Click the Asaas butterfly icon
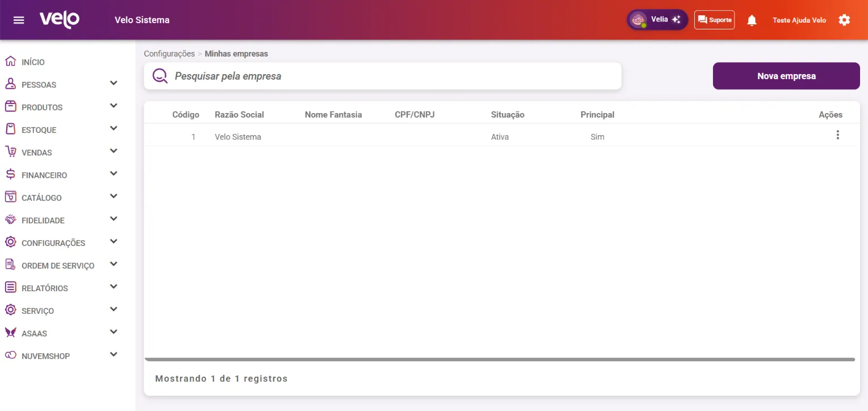Screen dimensions: 868x411 tap(10, 332)
